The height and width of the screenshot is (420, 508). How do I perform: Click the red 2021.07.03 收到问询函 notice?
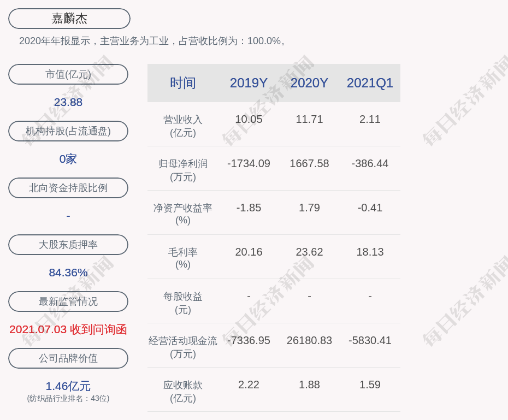[x=68, y=330]
